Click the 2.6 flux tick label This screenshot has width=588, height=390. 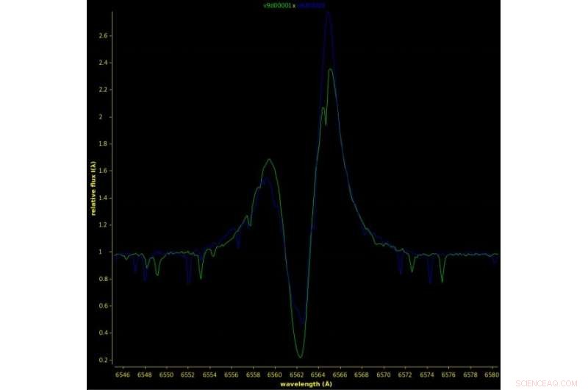104,35
